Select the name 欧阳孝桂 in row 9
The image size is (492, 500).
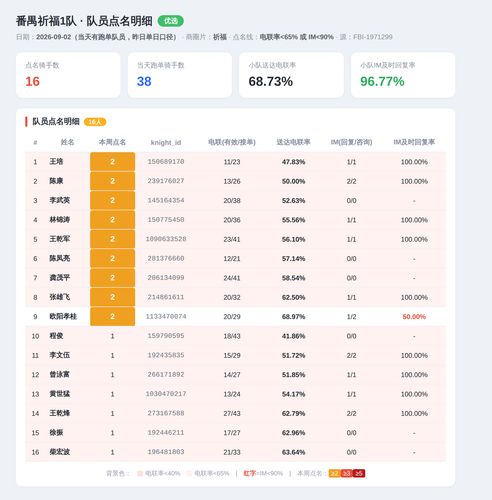[x=63, y=316]
